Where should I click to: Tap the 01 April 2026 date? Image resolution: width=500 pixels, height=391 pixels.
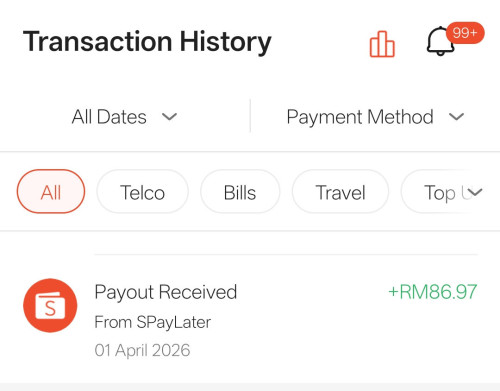142,350
